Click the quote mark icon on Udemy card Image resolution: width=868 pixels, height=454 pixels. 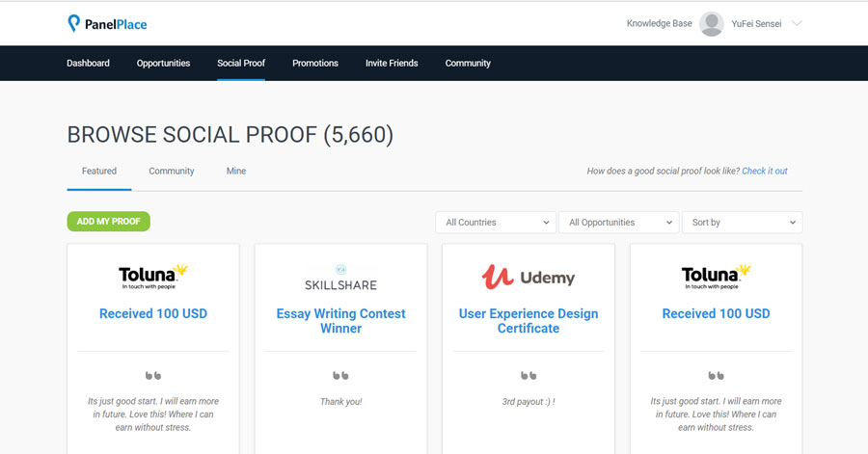(x=529, y=376)
